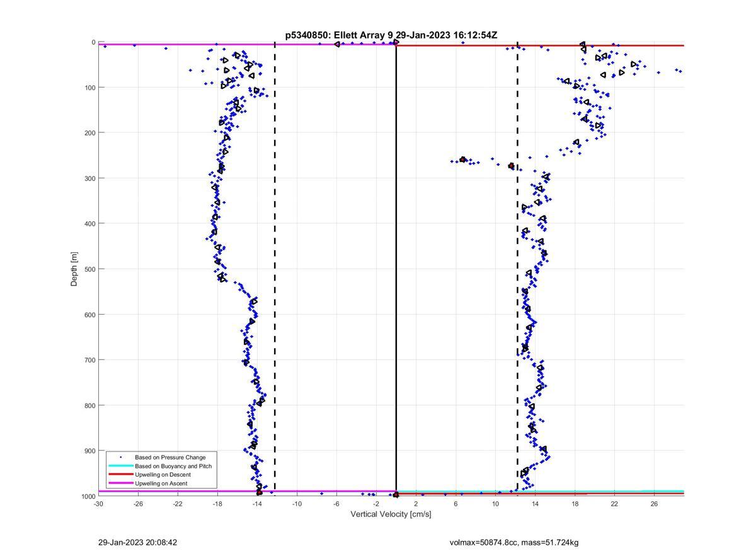Click velocity tick label '-30'
Image resolution: width=756 pixels, height=558 pixels.
pos(98,504)
